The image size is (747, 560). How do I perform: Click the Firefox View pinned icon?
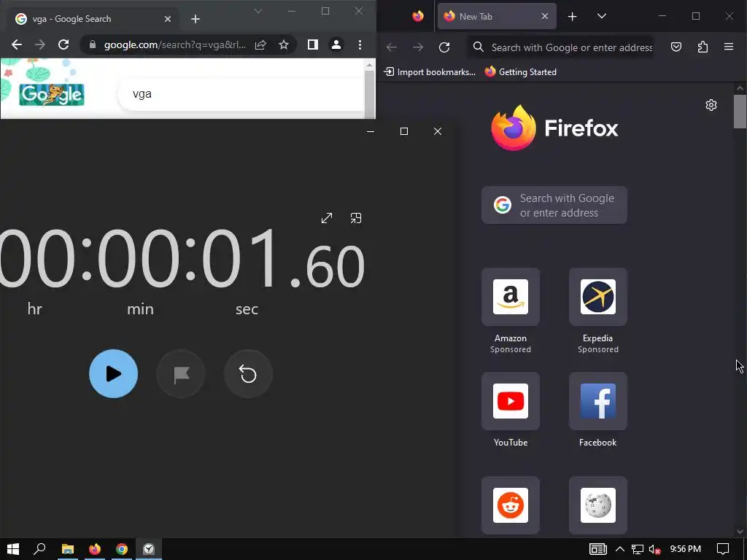(x=418, y=16)
